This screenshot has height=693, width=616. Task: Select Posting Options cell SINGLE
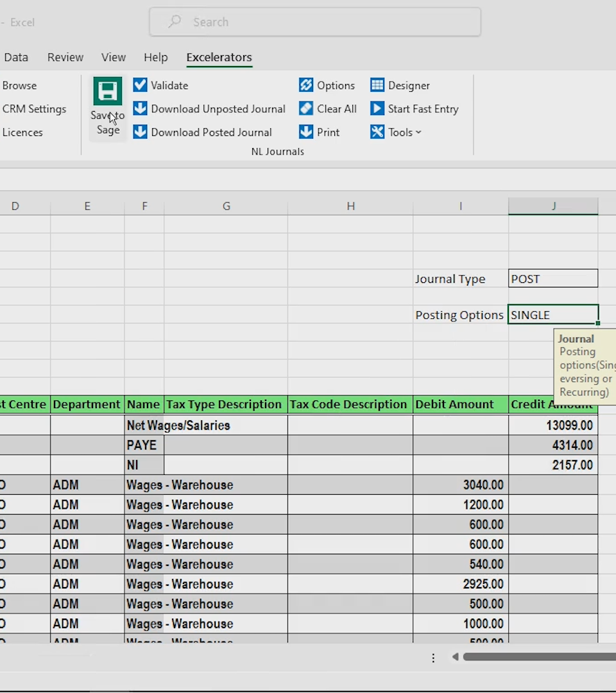click(553, 314)
